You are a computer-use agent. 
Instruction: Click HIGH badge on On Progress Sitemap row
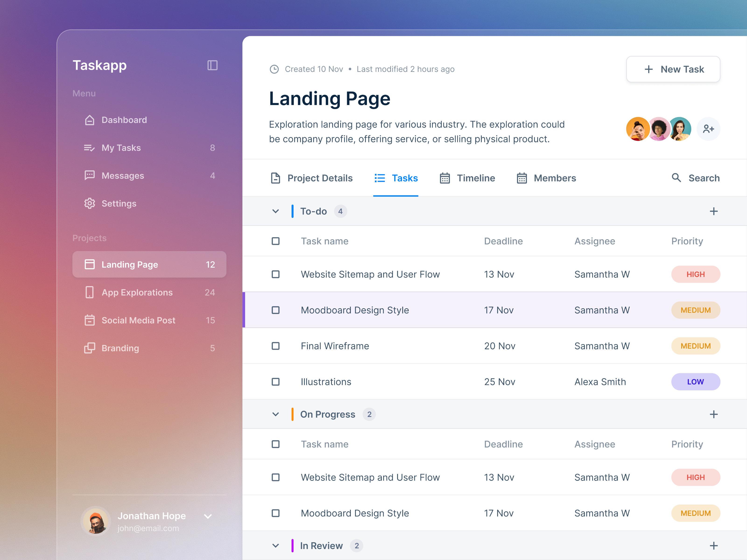click(x=695, y=477)
